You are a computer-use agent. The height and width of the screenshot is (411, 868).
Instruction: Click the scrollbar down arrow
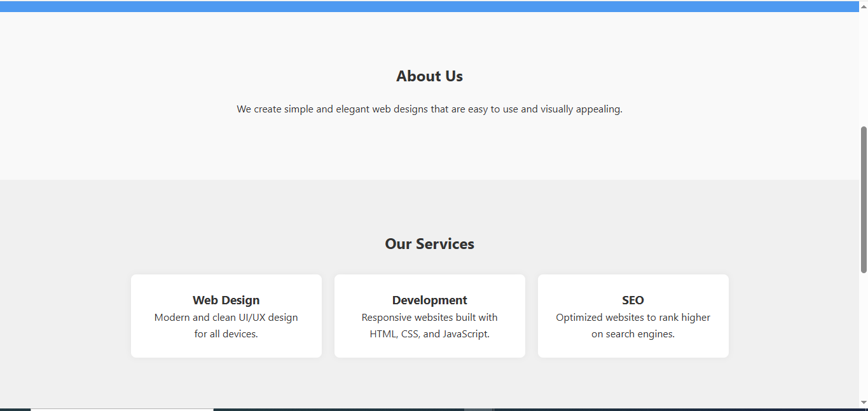(x=864, y=402)
